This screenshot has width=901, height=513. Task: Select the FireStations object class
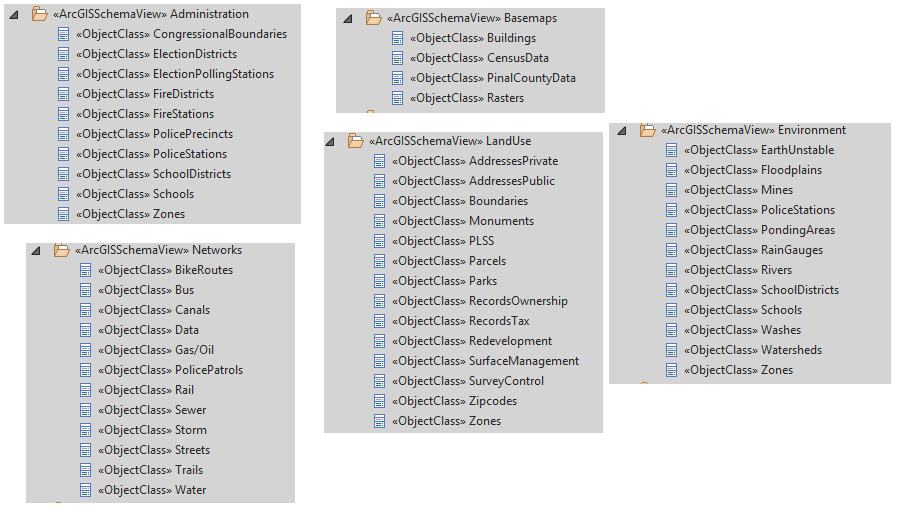click(x=145, y=114)
